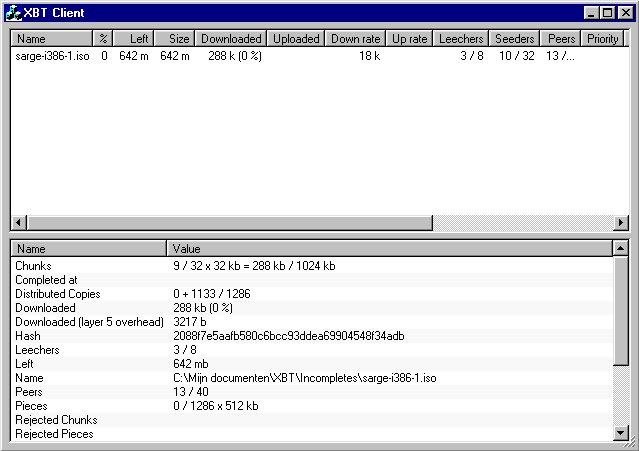The width and height of the screenshot is (639, 451).
Task: Select the Distributed Copies row
Action: pos(312,294)
